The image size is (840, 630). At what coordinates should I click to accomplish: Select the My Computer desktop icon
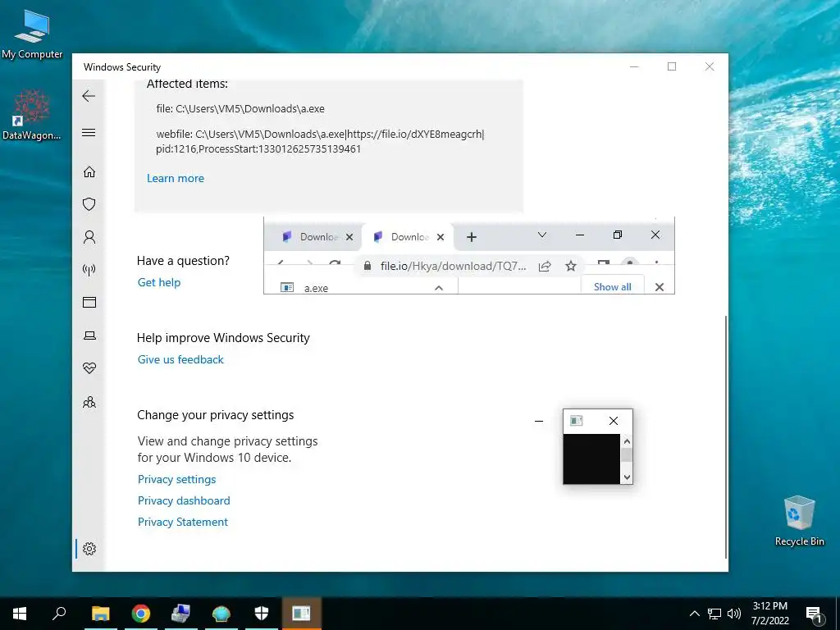(32, 34)
